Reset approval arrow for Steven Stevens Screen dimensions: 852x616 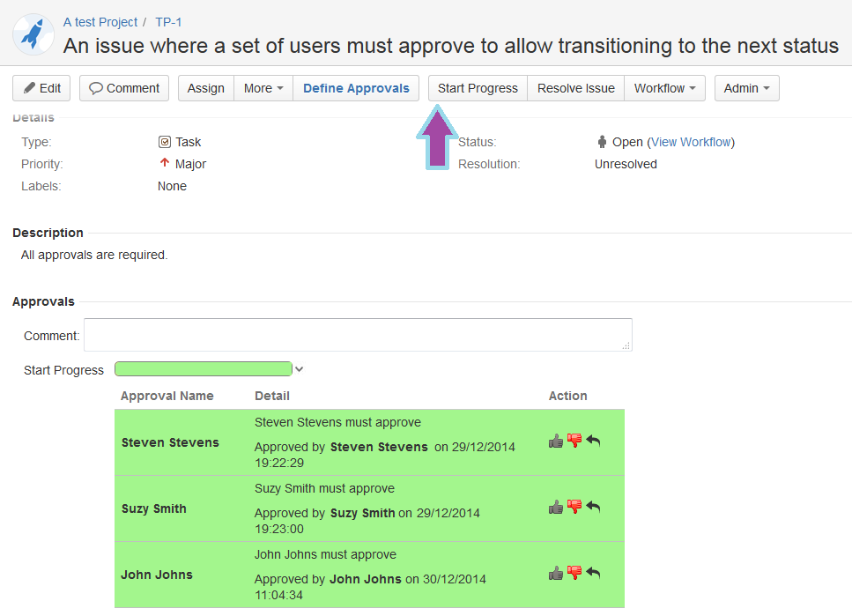click(x=593, y=441)
